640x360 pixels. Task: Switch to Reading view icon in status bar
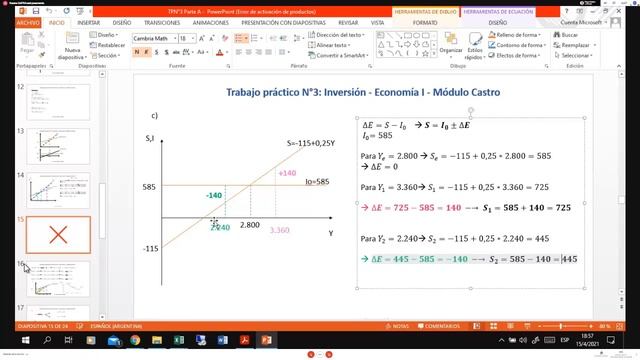point(510,326)
